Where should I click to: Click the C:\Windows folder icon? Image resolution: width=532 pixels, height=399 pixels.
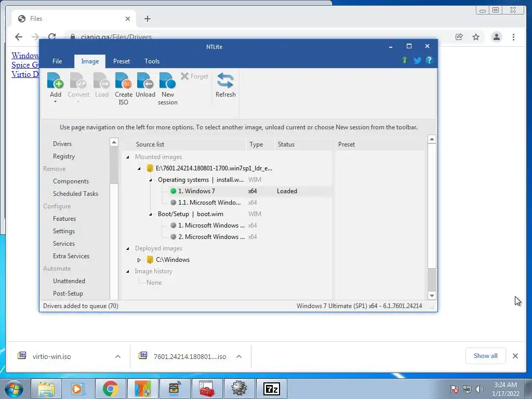[150, 260]
